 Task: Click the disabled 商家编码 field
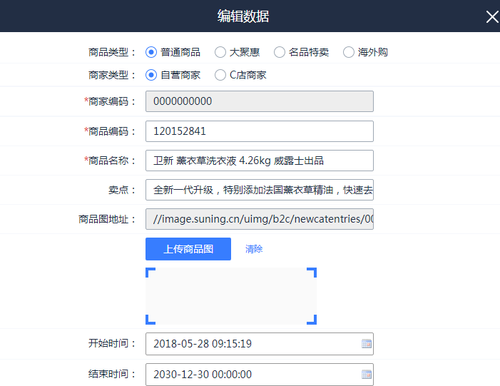(259, 101)
